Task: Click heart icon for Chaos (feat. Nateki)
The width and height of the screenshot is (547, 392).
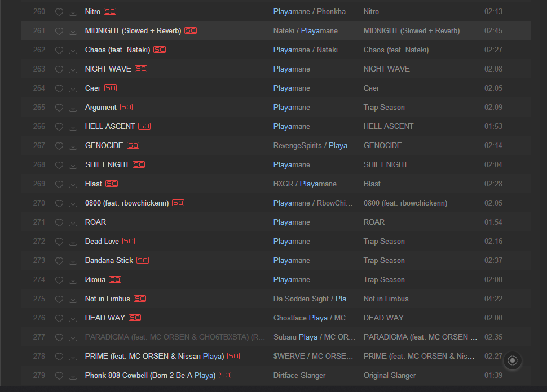Action: click(x=59, y=50)
